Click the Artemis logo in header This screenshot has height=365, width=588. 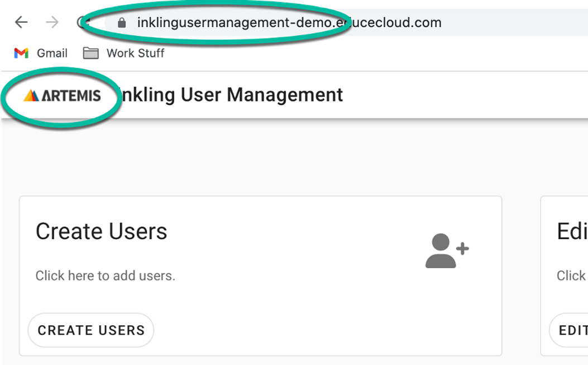pyautogui.click(x=62, y=96)
